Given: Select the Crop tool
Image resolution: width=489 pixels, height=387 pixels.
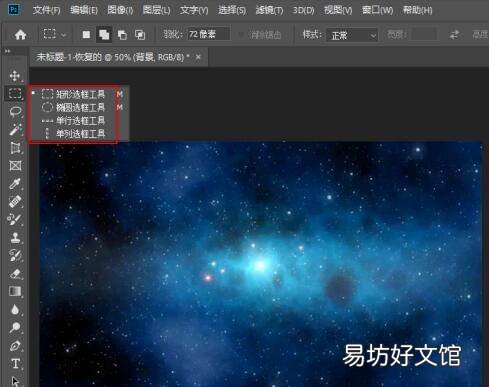Looking at the screenshot, I should 15,148.
